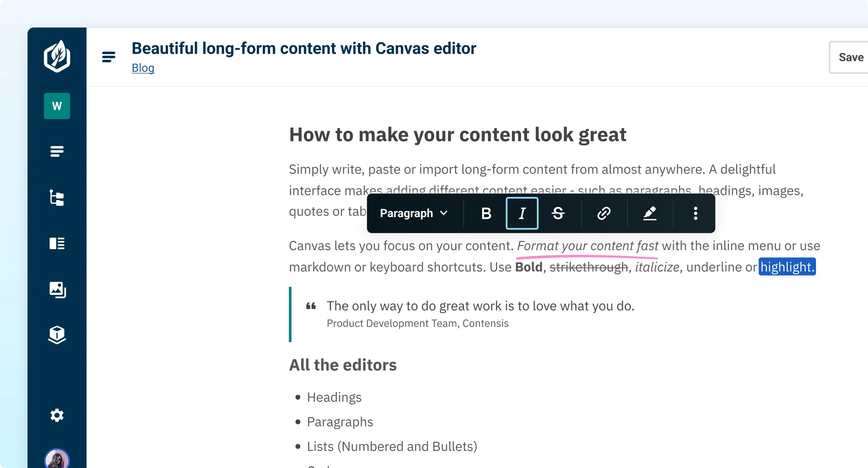Screen dimensions: 868x468
Task: Insert a link using the chain icon
Action: pyautogui.click(x=603, y=213)
